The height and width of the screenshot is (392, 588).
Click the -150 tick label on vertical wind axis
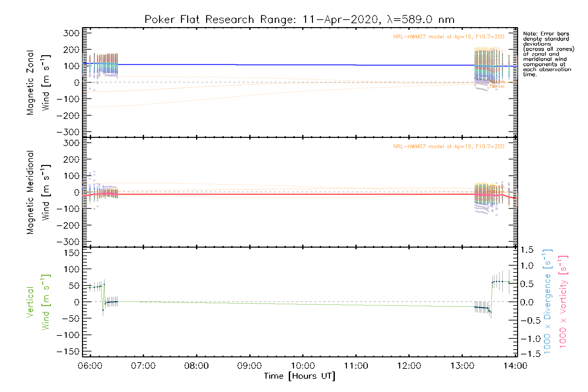pos(68,352)
